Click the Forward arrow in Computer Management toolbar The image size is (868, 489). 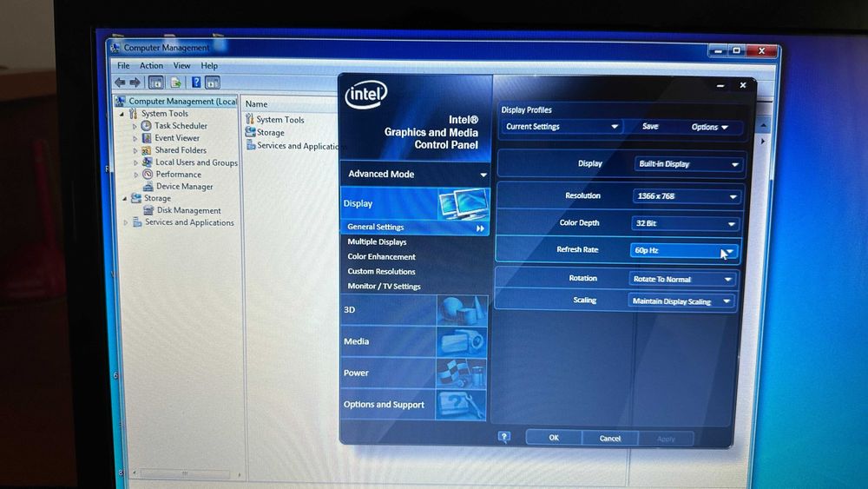pyautogui.click(x=135, y=83)
